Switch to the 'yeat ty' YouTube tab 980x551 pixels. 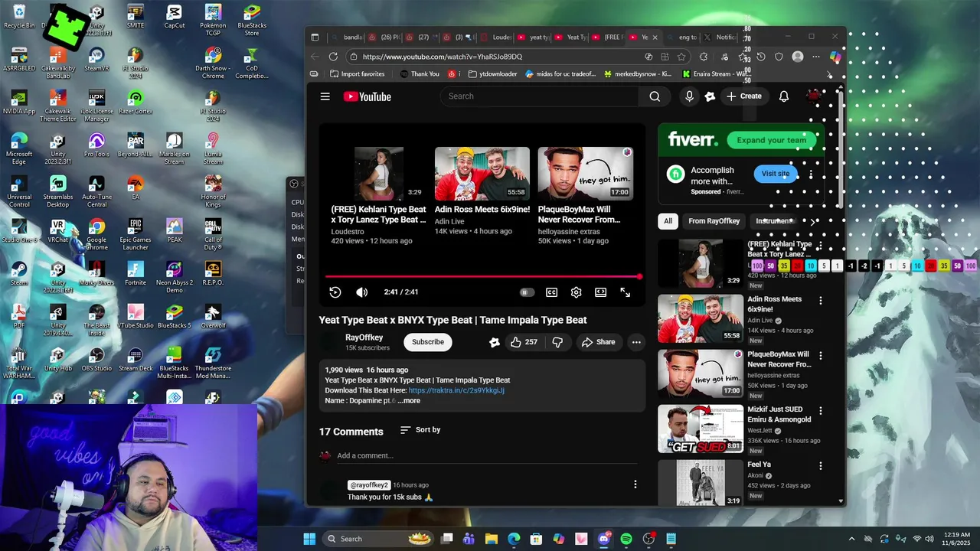(x=534, y=37)
